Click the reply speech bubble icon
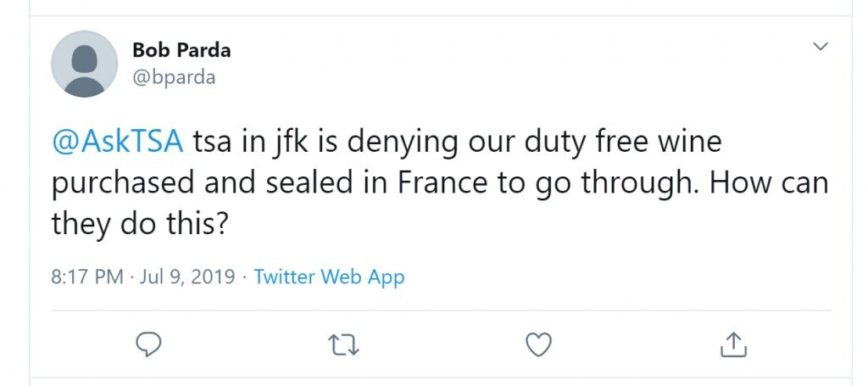 (148, 344)
